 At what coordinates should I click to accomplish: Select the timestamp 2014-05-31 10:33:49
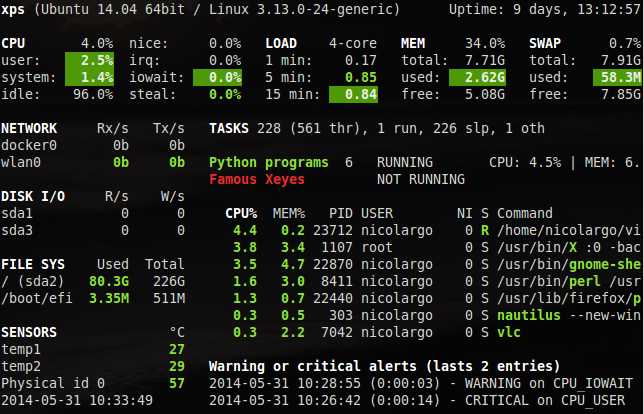pyautogui.click(x=77, y=400)
